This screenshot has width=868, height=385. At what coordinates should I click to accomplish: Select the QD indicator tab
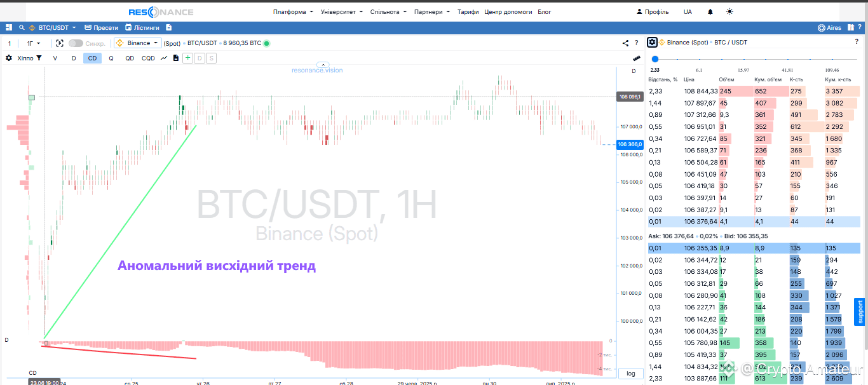coord(129,58)
